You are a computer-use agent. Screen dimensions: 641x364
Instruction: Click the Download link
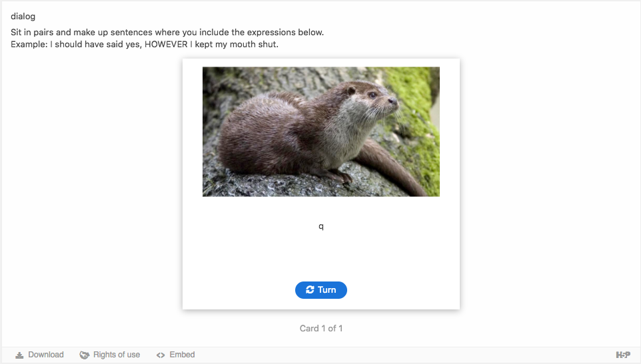click(40, 355)
